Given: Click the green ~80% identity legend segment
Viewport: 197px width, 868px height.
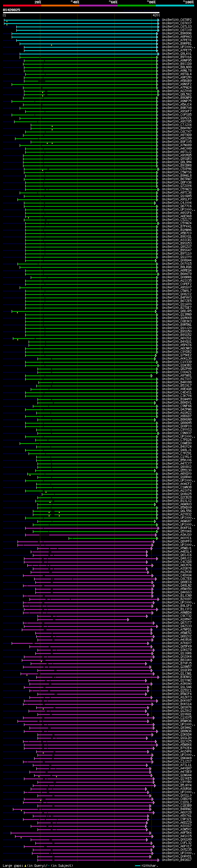Looking at the screenshot, I should [x=137, y=6].
